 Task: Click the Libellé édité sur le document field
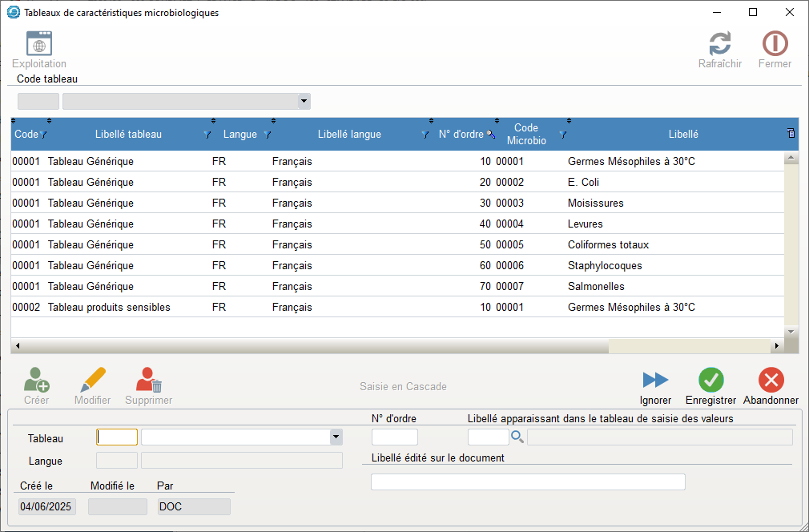click(x=528, y=482)
